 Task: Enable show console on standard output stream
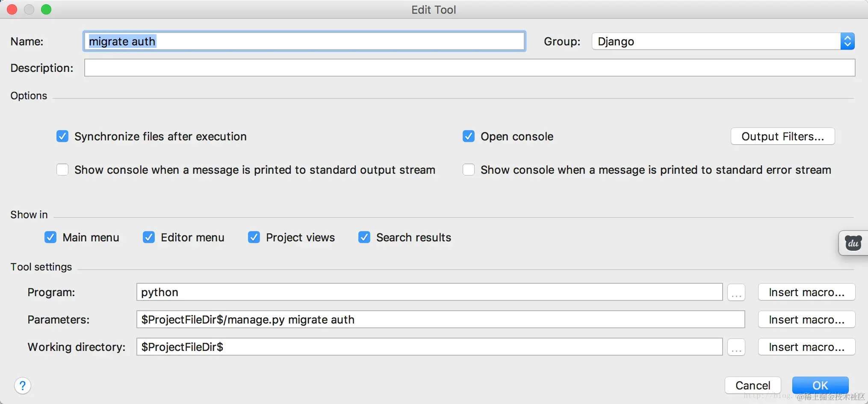(x=62, y=170)
